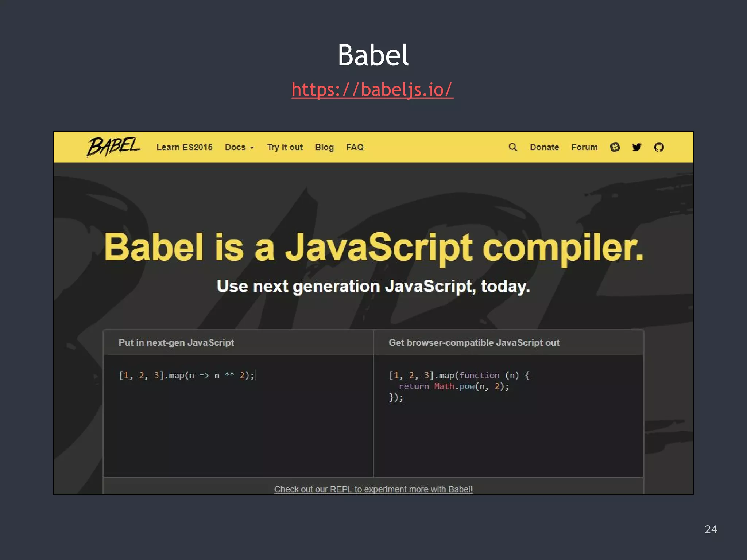
Task: Click the slide title 'Babel'
Action: coord(373,55)
